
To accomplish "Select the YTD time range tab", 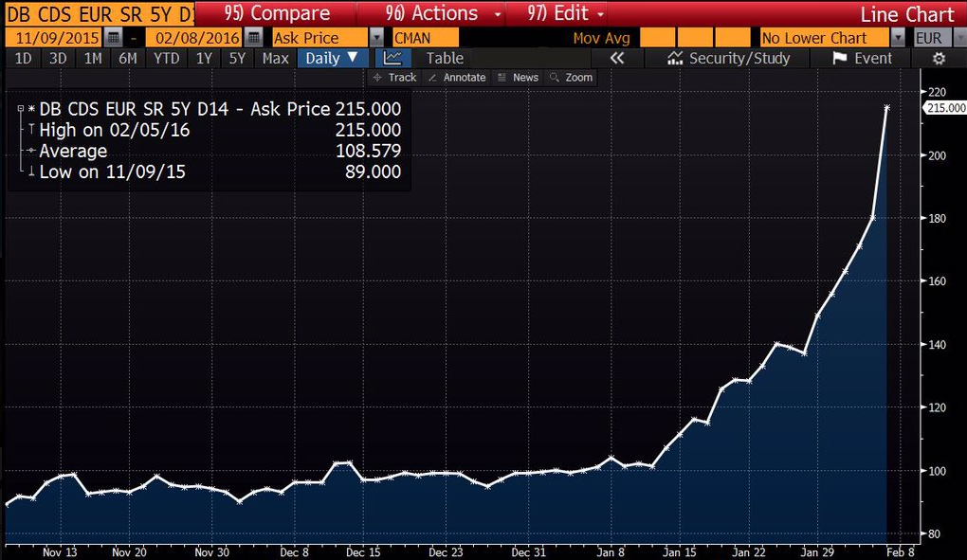I will tap(166, 58).
